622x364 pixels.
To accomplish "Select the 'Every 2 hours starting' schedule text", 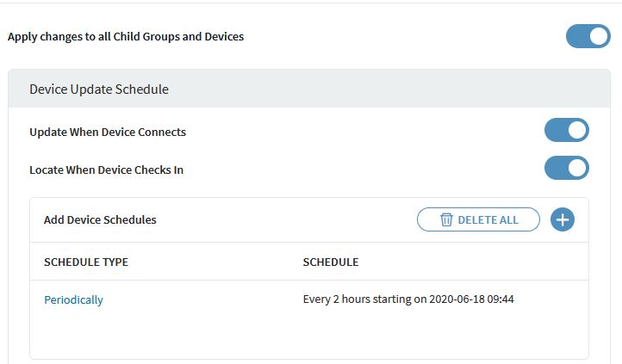I will pyautogui.click(x=362, y=299).
